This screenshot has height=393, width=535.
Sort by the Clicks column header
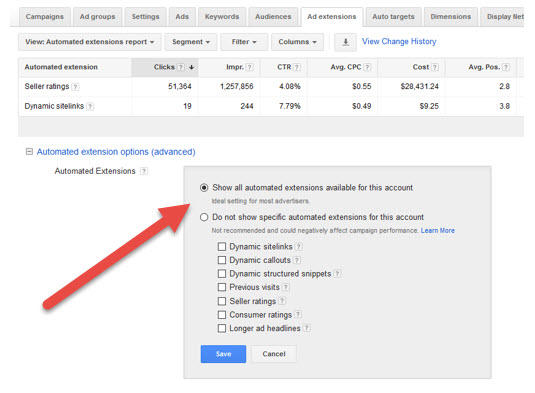coord(164,67)
